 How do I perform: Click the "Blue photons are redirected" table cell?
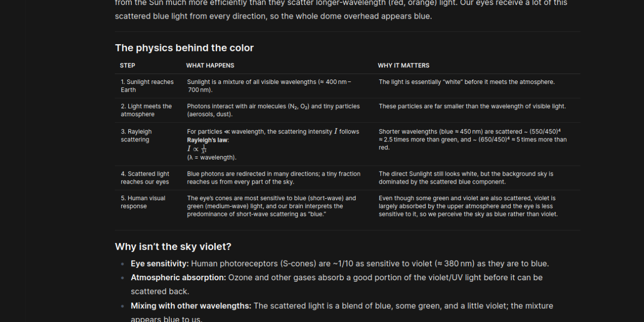pyautogui.click(x=273, y=178)
